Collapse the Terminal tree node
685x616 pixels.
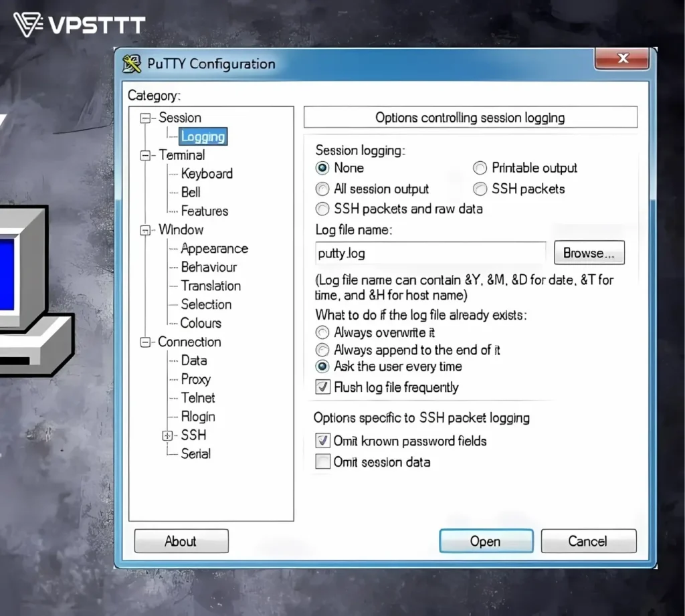coord(145,156)
